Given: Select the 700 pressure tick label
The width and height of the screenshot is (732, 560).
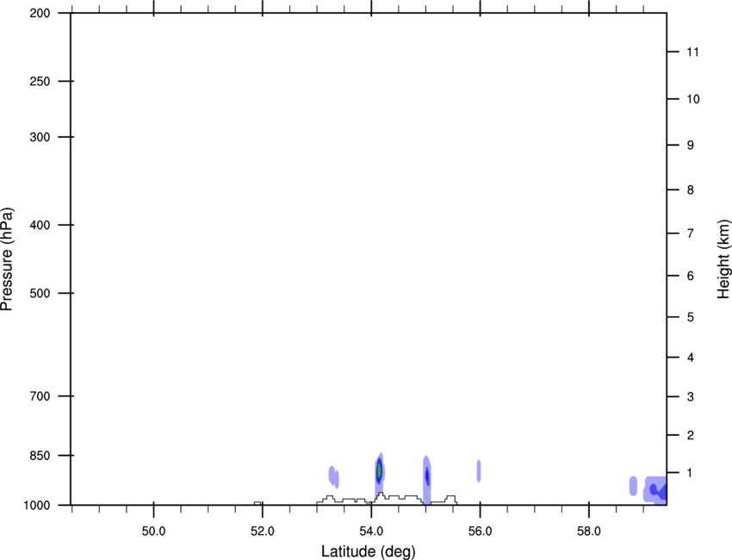Looking at the screenshot, I should [40, 396].
